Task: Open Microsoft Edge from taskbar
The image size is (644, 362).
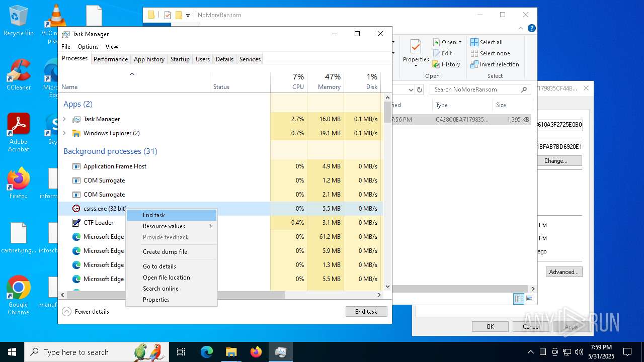Action: click(207, 352)
